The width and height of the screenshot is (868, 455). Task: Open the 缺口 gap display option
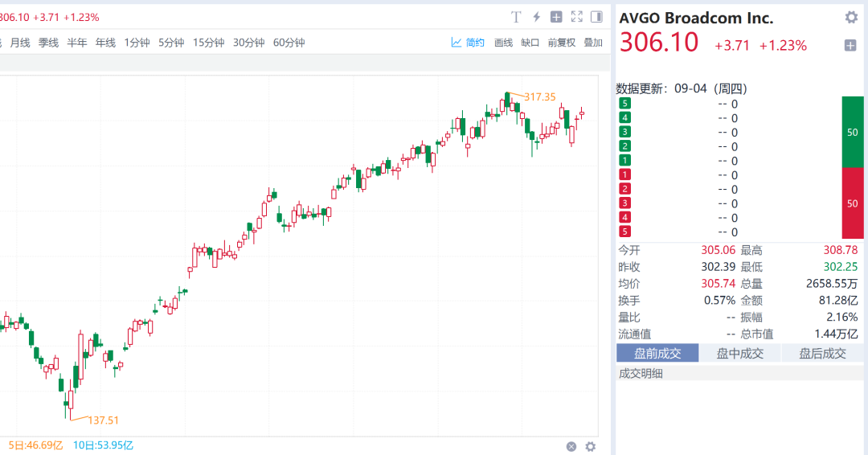[530, 43]
